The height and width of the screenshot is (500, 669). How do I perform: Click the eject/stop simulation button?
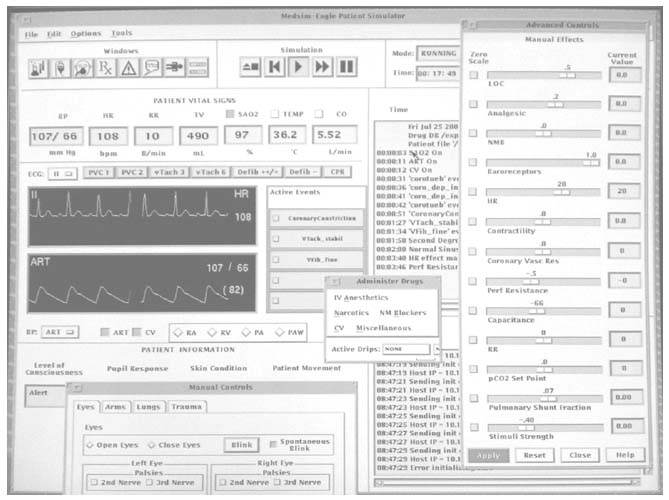[x=250, y=67]
